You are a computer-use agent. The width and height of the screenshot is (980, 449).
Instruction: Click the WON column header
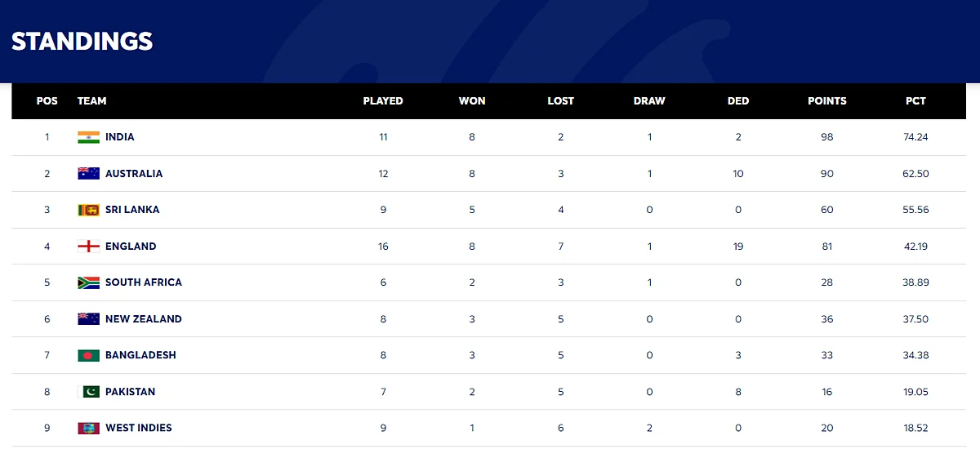472,101
